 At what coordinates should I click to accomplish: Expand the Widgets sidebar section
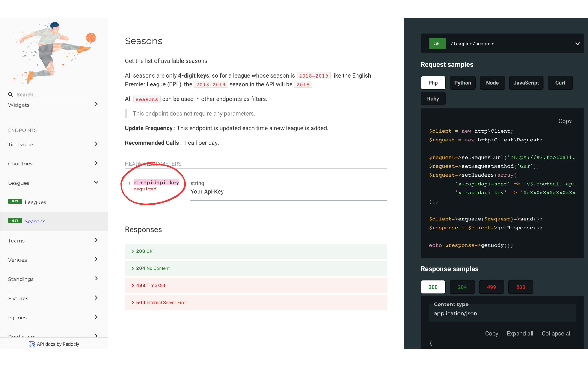coord(54,105)
